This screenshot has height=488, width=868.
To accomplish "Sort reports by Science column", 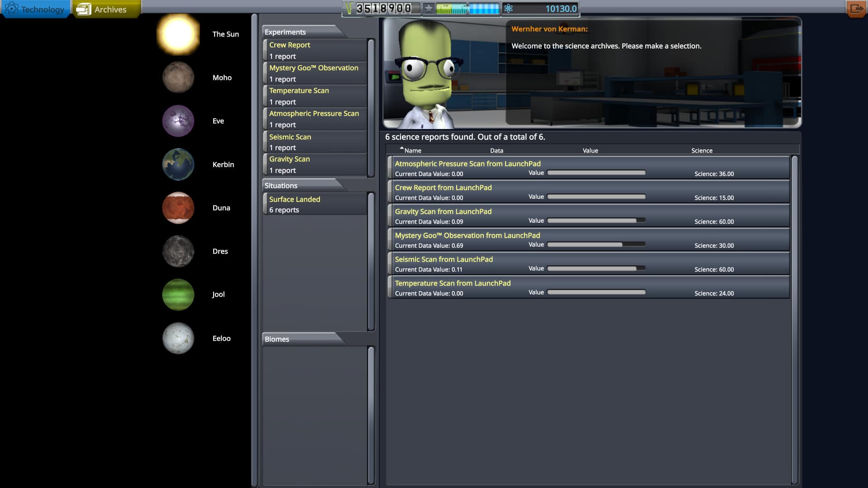I will click(701, 150).
